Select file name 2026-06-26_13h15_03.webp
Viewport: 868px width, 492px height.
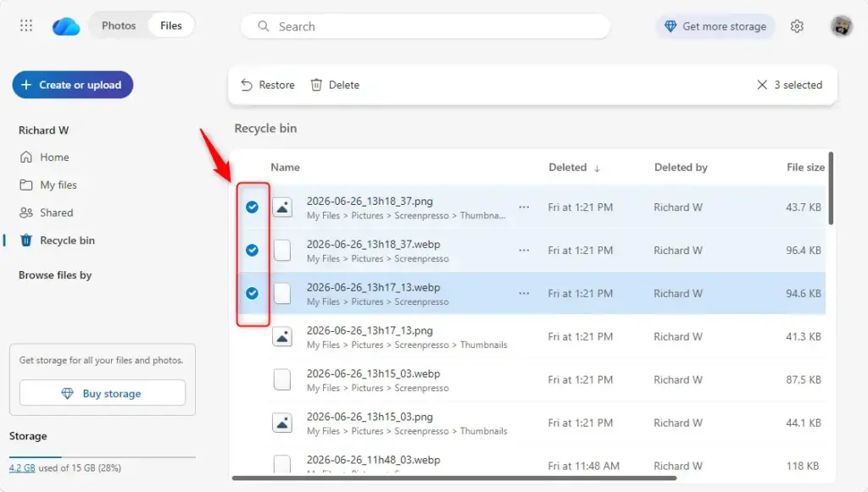[374, 373]
